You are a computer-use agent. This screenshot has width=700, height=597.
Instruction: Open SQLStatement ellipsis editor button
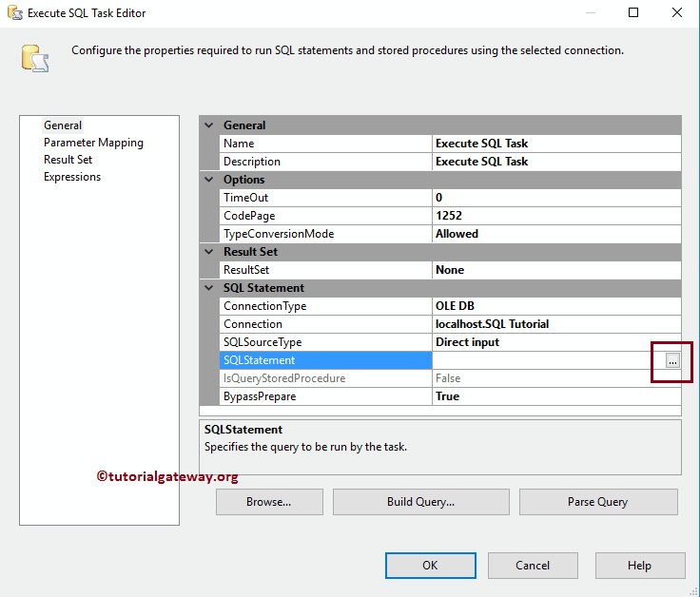pos(672,360)
